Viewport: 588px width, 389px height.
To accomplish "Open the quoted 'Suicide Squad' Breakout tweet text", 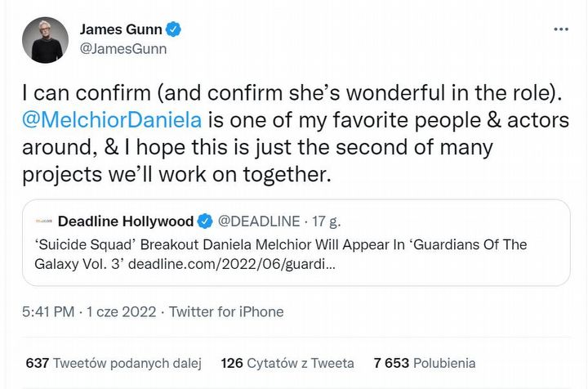I will point(281,245).
